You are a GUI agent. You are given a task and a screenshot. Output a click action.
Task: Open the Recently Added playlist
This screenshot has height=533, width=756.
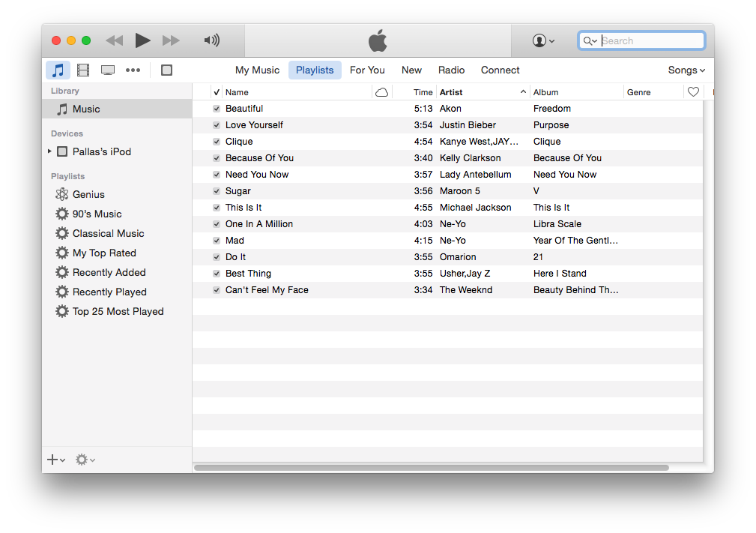pos(109,273)
